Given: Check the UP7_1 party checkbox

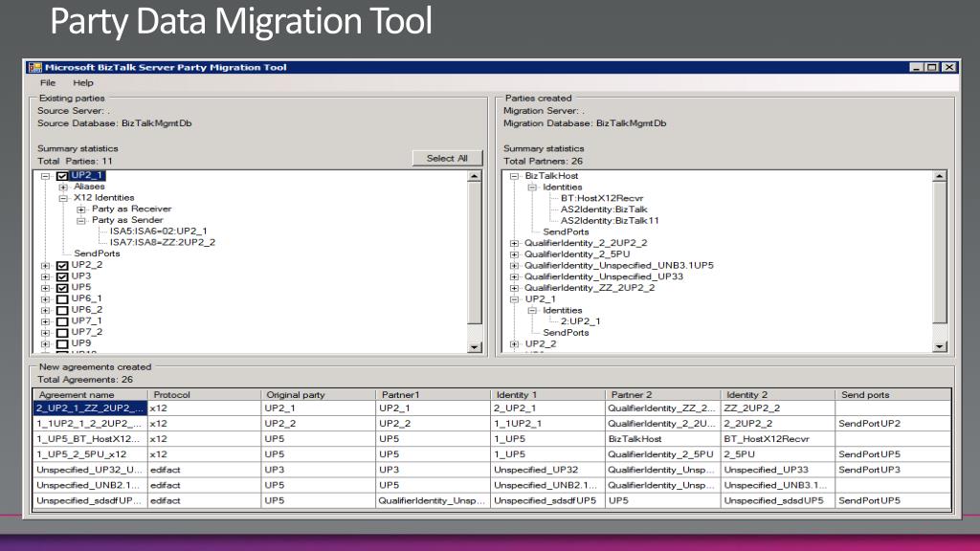Looking at the screenshot, I should pos(62,321).
